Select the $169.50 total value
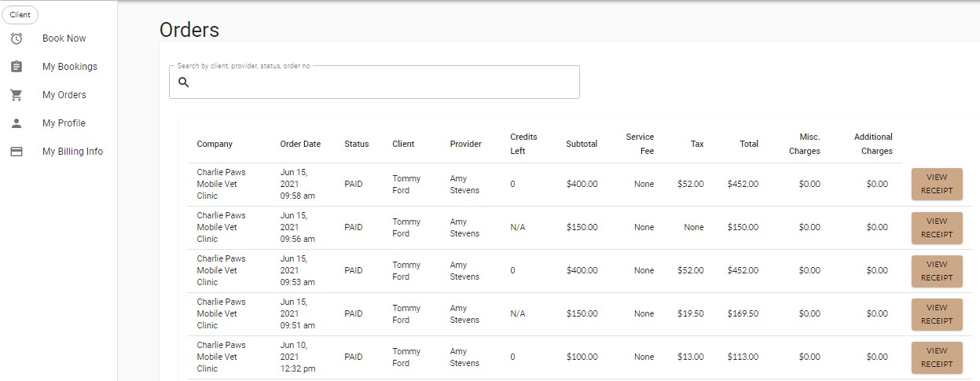This screenshot has width=980, height=381. pos(743,313)
